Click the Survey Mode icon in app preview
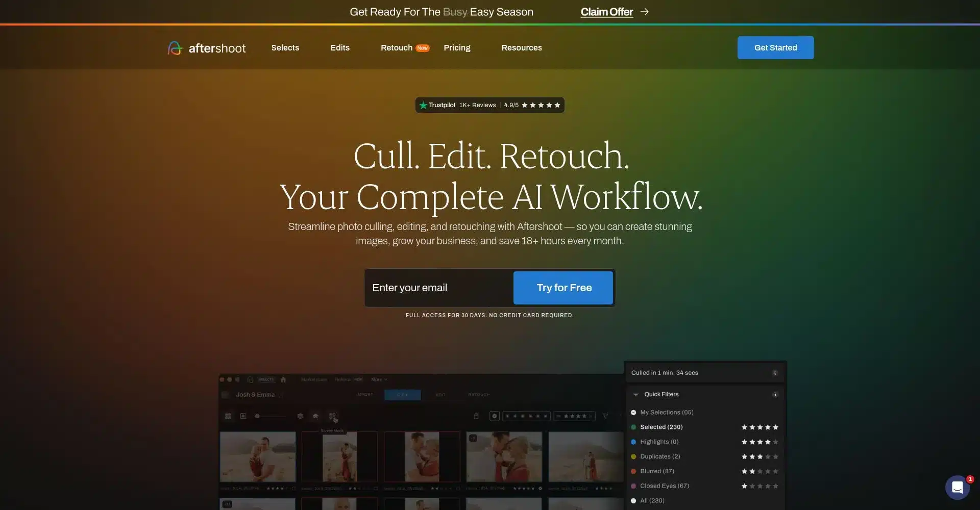980x510 pixels. (332, 416)
